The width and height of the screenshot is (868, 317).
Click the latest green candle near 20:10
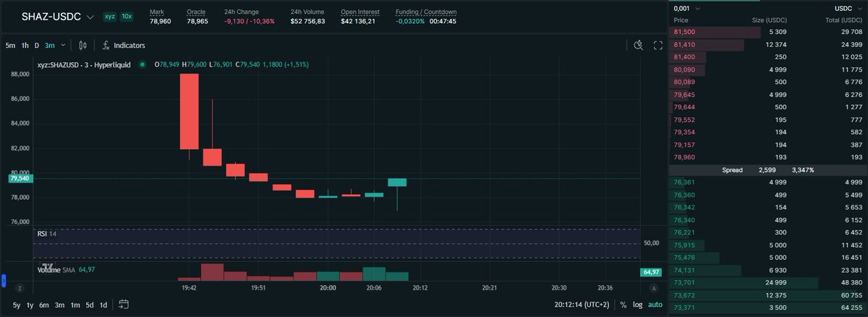[x=397, y=182]
